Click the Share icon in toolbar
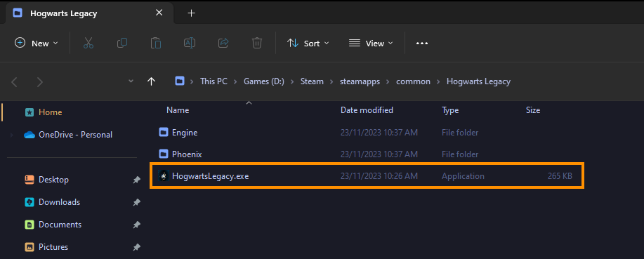Screen dimensions: 644x259 [223, 43]
